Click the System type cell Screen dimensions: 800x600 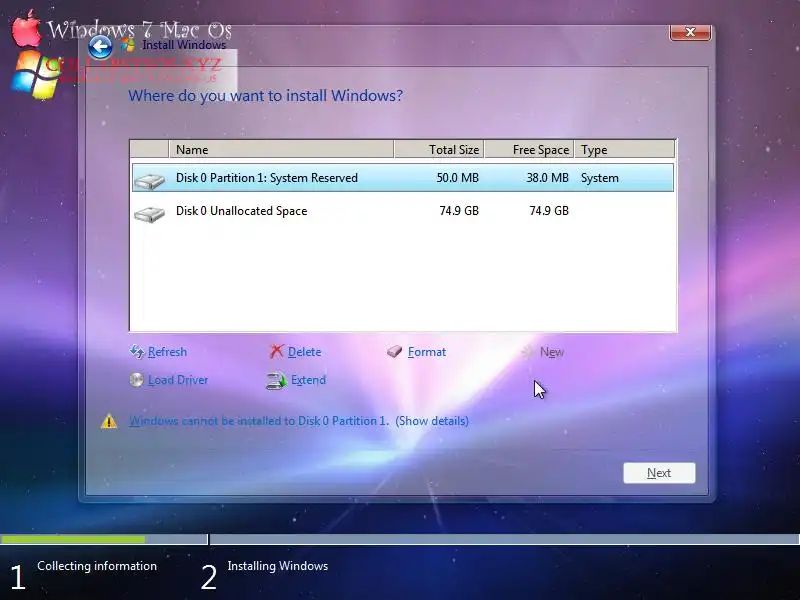[599, 178]
